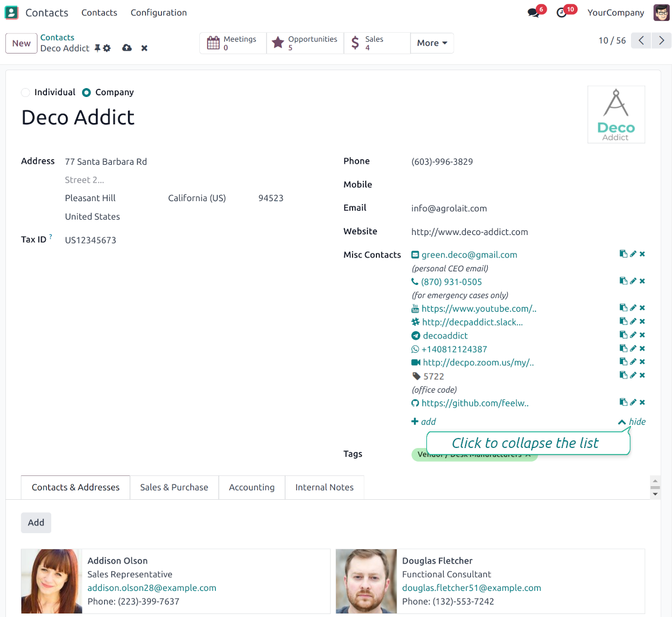Click the Deco Addict name field
672x617 pixels.
tap(77, 117)
